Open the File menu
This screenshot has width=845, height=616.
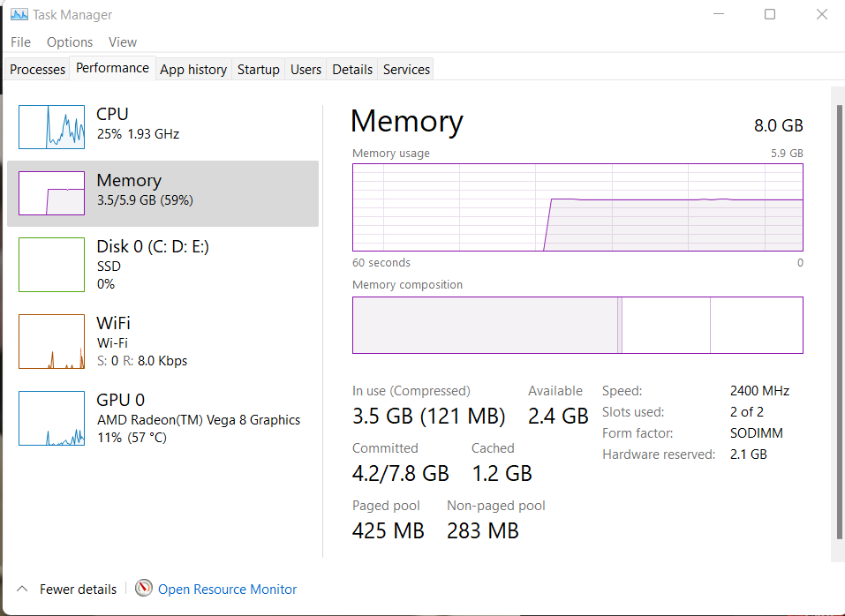pyautogui.click(x=19, y=41)
